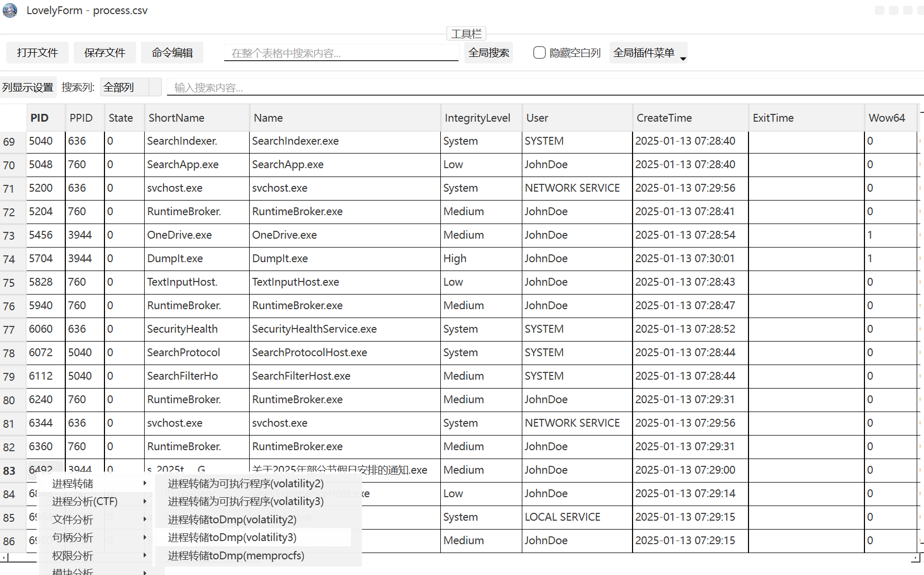Viewport: 924px width, 575px height.
Task: Click the State column header
Action: (124, 118)
